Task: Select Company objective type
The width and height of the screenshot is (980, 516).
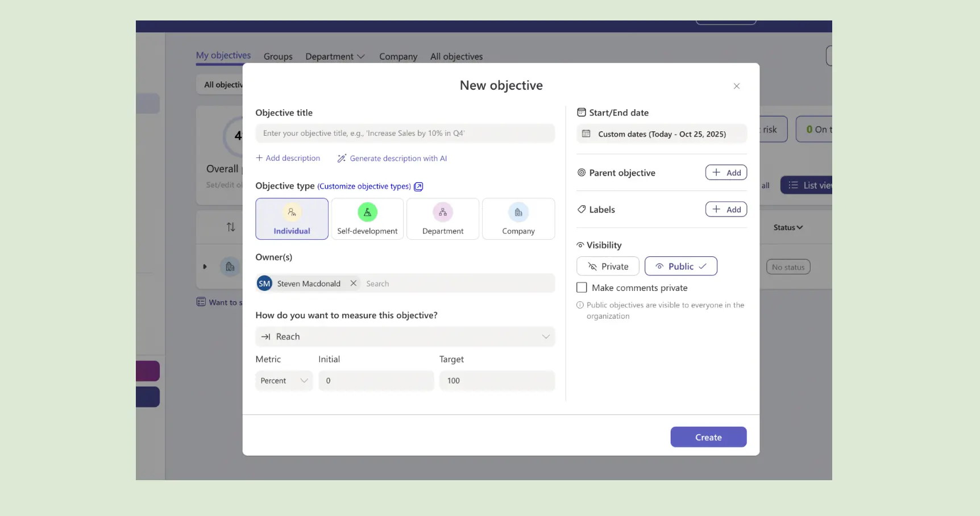Action: coord(518,219)
